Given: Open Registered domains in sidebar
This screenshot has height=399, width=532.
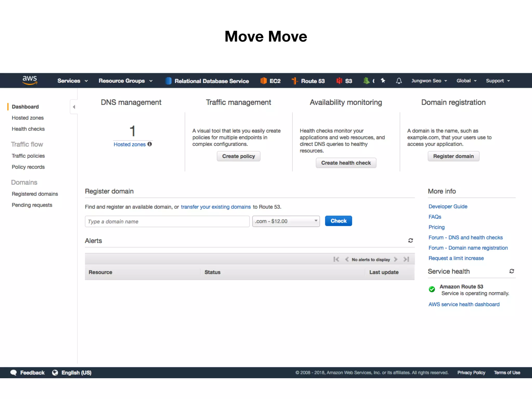Looking at the screenshot, I should tap(35, 194).
